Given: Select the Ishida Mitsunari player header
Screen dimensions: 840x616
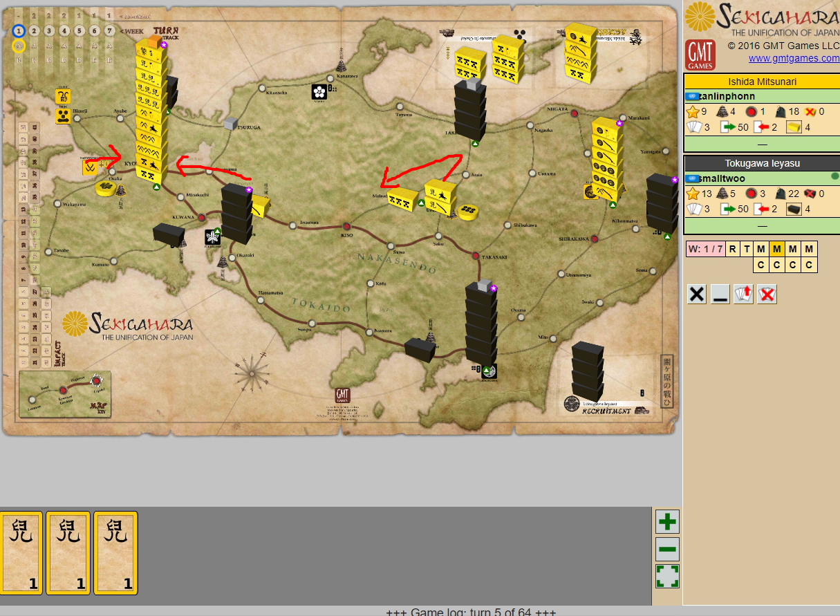Looking at the screenshot, I should click(762, 82).
